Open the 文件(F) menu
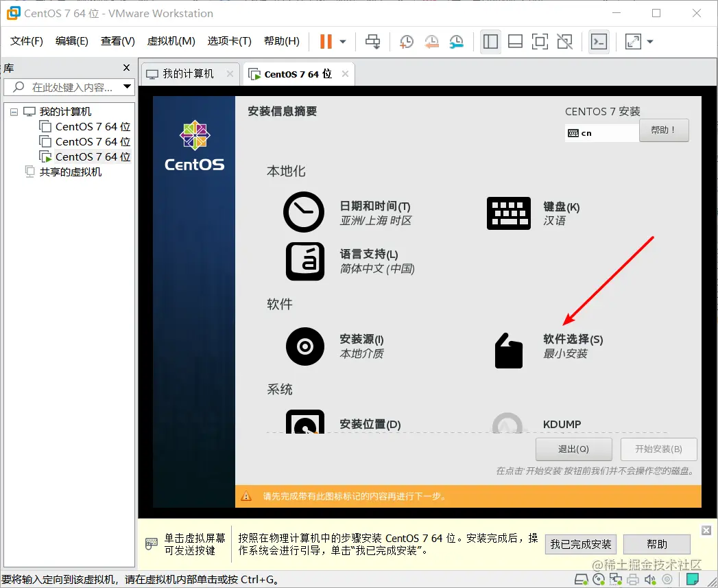Screen dimensions: 718x588 [27, 41]
